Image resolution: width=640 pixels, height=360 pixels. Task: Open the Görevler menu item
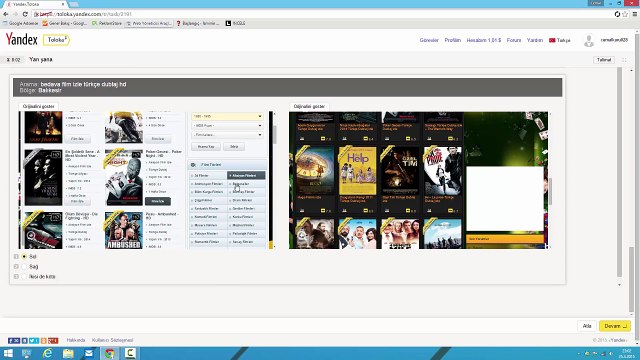429,40
